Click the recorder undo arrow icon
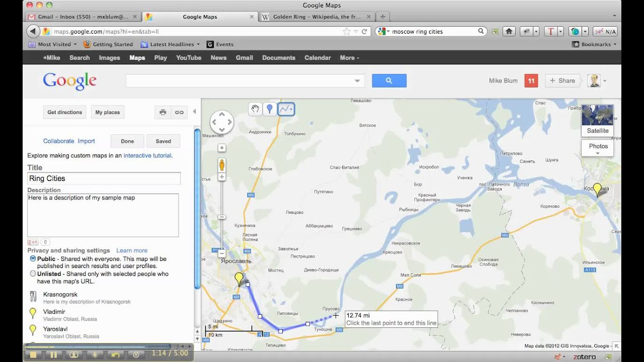The image size is (644, 362). click(115, 354)
